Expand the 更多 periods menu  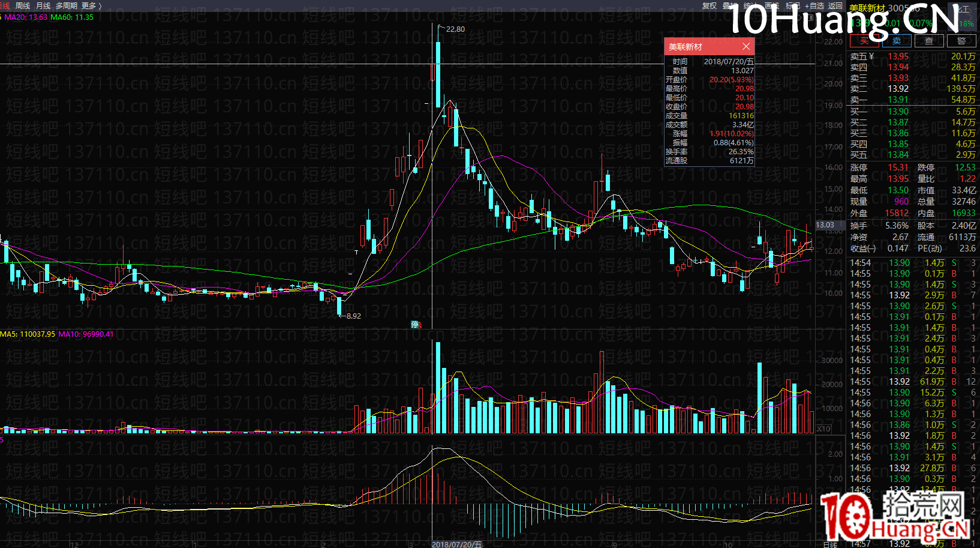point(91,5)
